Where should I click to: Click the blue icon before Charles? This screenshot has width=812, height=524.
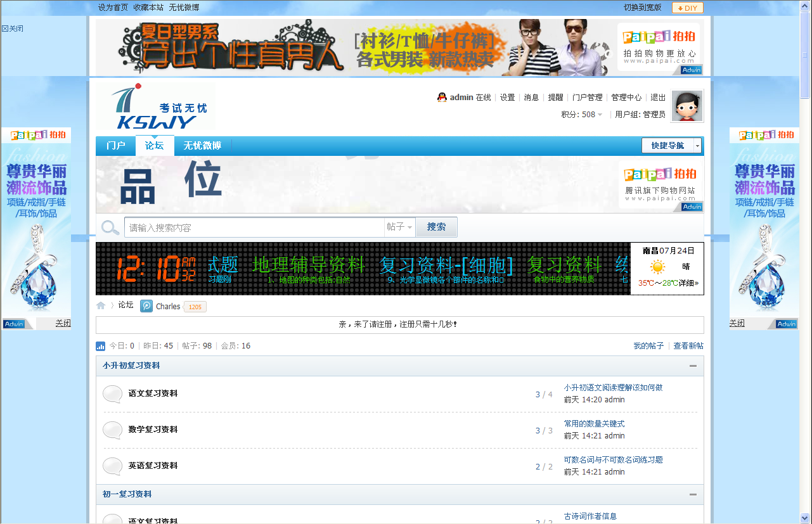pos(146,306)
